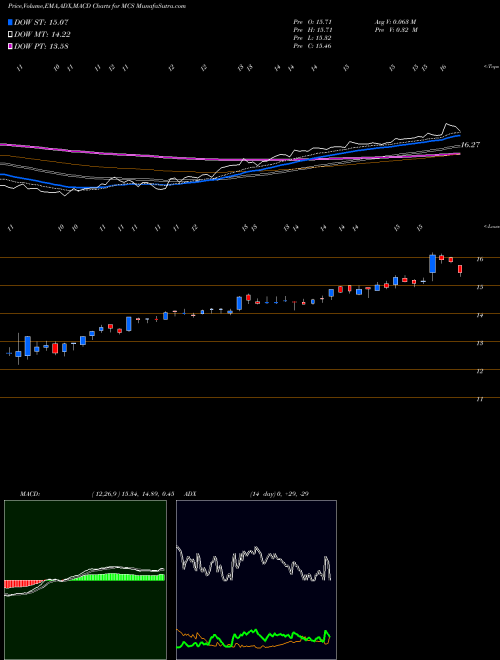Click the MACD: panel heading
This screenshot has height=660, width=500.
click(30, 494)
